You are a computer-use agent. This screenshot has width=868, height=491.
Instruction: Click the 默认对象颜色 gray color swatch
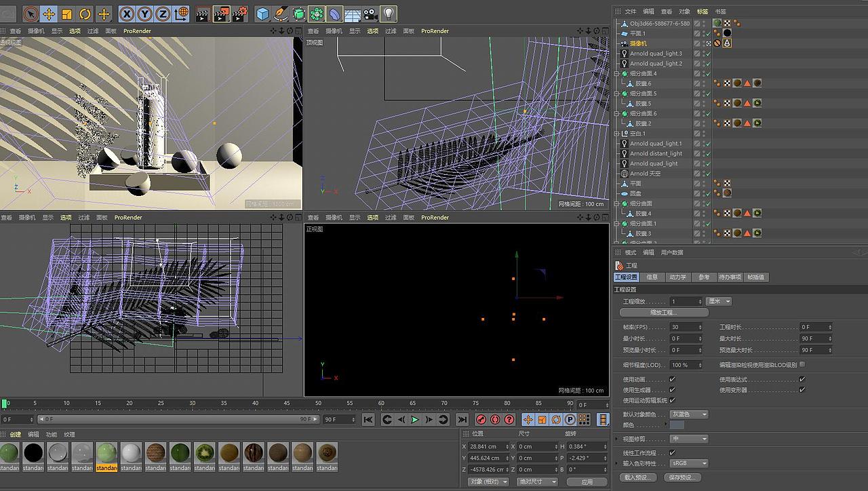pyautogui.click(x=688, y=414)
